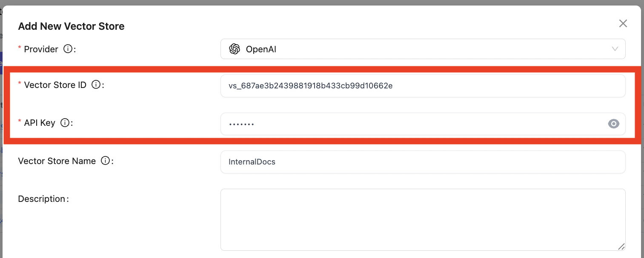Image resolution: width=644 pixels, height=258 pixels.
Task: Click inside the Description text area
Action: pyautogui.click(x=423, y=219)
